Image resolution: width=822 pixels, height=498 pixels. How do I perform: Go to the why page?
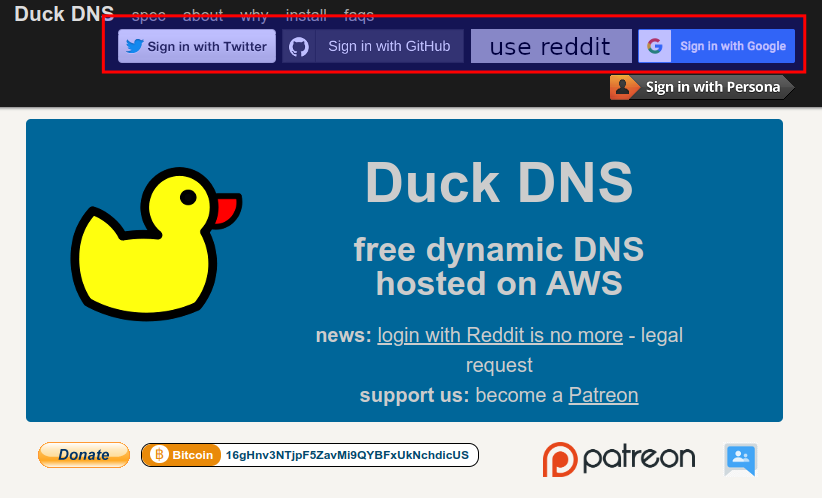(x=254, y=16)
